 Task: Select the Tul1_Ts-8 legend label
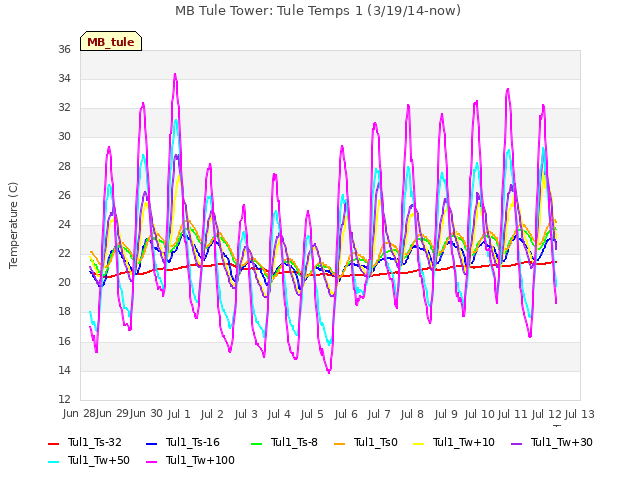click(x=294, y=442)
